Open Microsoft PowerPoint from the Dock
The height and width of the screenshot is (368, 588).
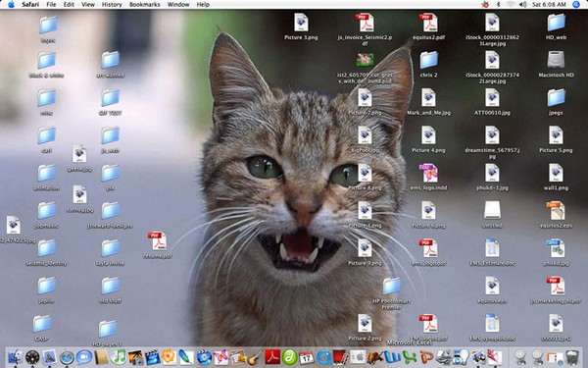click(x=426, y=357)
